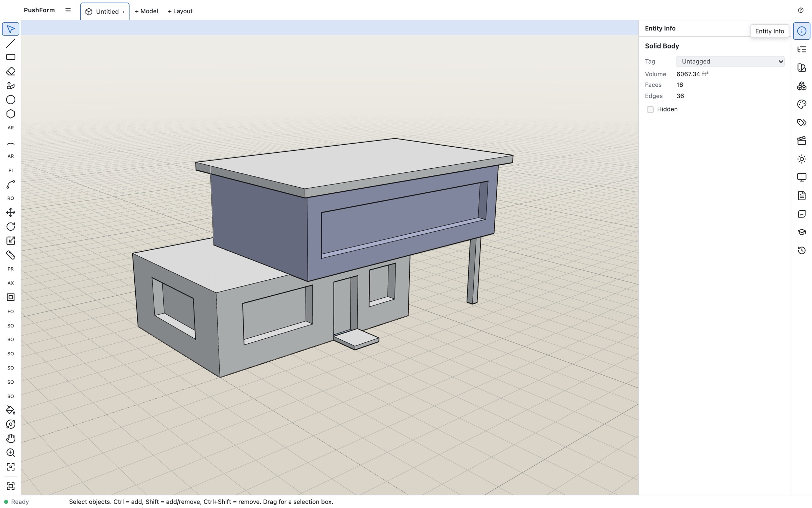Activate the Eraser tool
The height and width of the screenshot is (508, 812).
click(10, 71)
